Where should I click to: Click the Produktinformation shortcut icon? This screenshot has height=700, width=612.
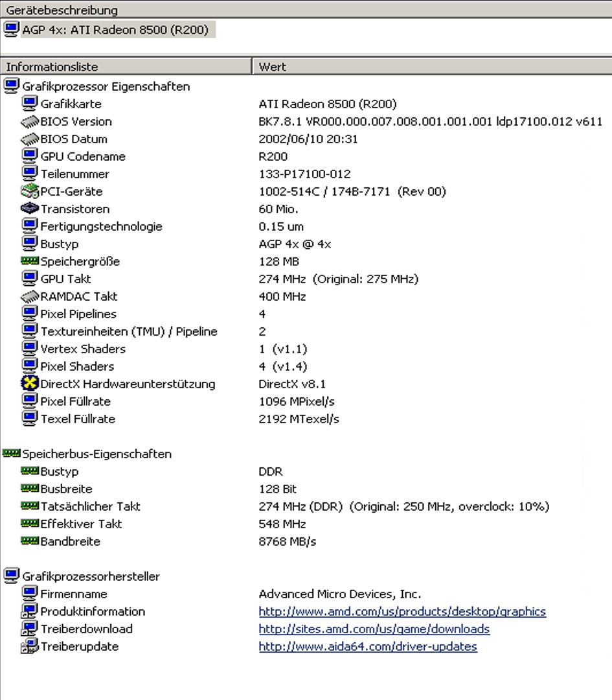(29, 611)
